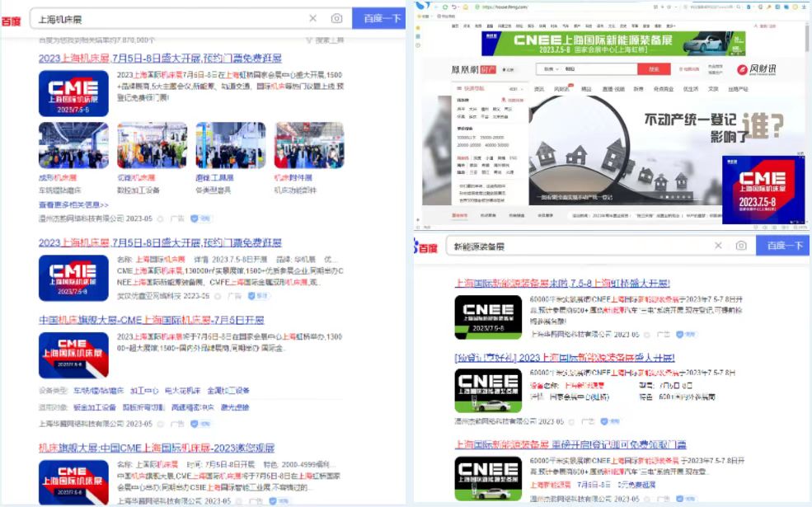Click 查看更多相关信息>> link

click(73, 205)
